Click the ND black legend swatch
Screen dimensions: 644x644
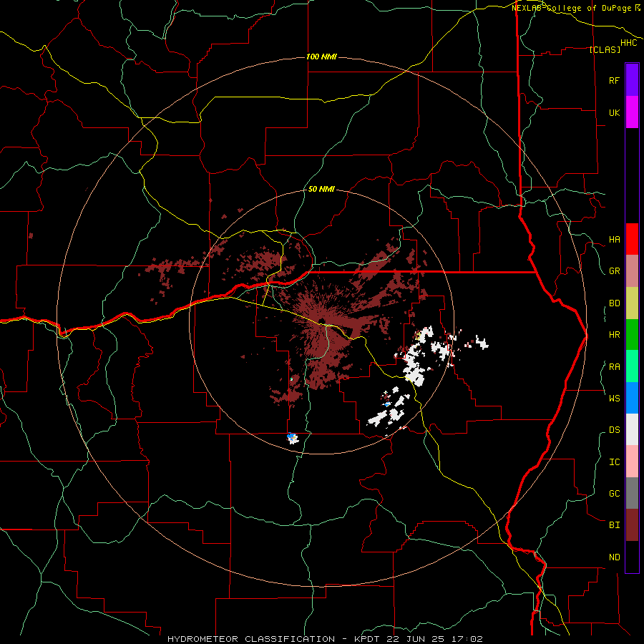point(632,557)
